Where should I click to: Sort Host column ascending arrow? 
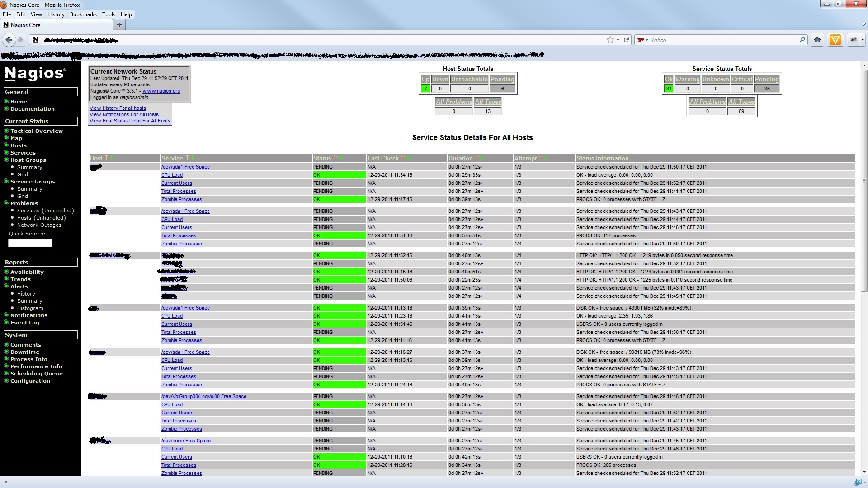point(106,158)
